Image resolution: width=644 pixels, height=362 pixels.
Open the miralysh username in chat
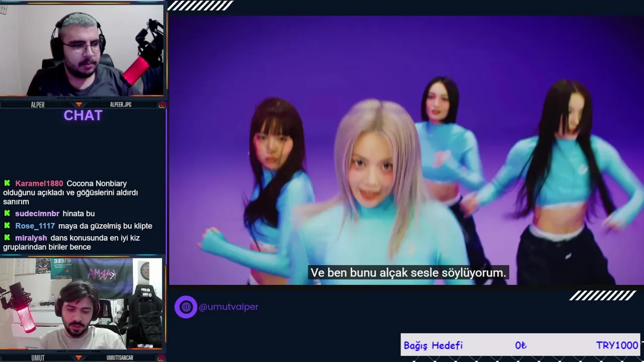tap(31, 238)
